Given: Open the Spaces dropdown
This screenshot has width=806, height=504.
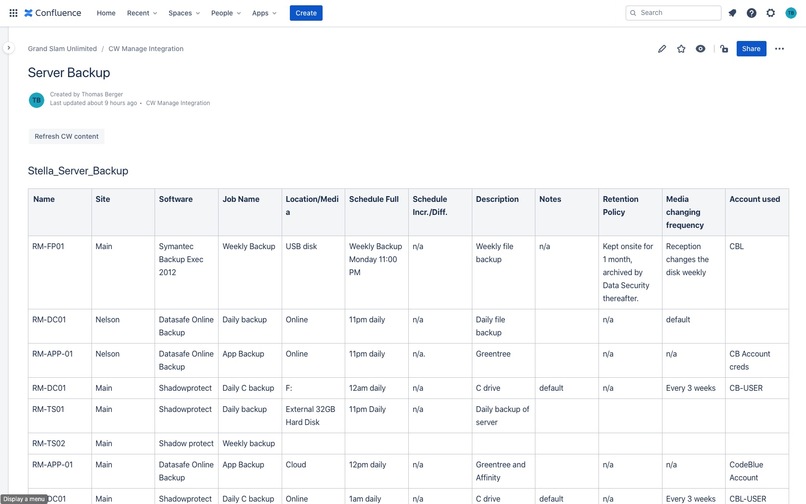Looking at the screenshot, I should point(184,13).
